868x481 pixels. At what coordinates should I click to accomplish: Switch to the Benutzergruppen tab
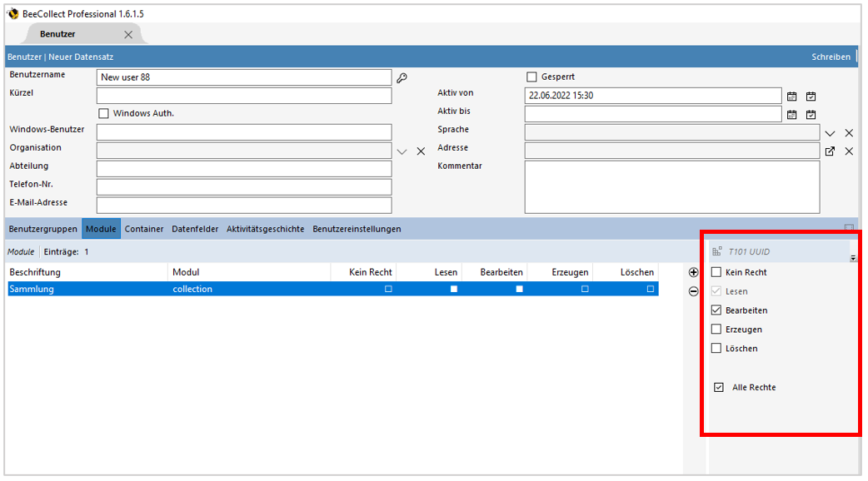click(43, 229)
